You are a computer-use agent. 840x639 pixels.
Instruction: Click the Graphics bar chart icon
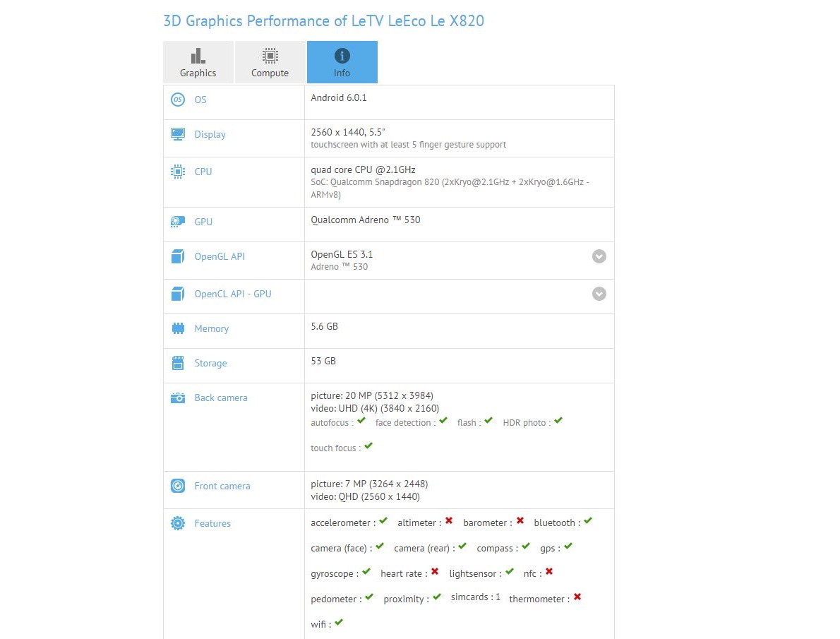coord(198,56)
